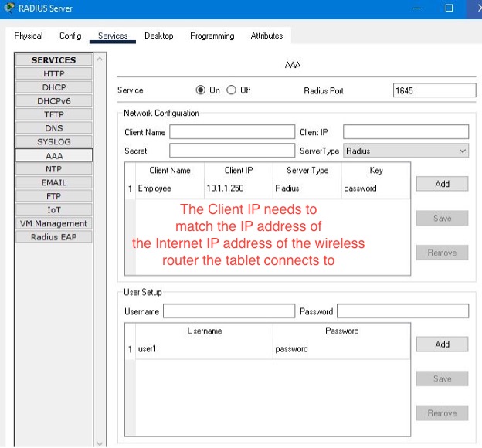Remove the network client entry

pyautogui.click(x=442, y=253)
